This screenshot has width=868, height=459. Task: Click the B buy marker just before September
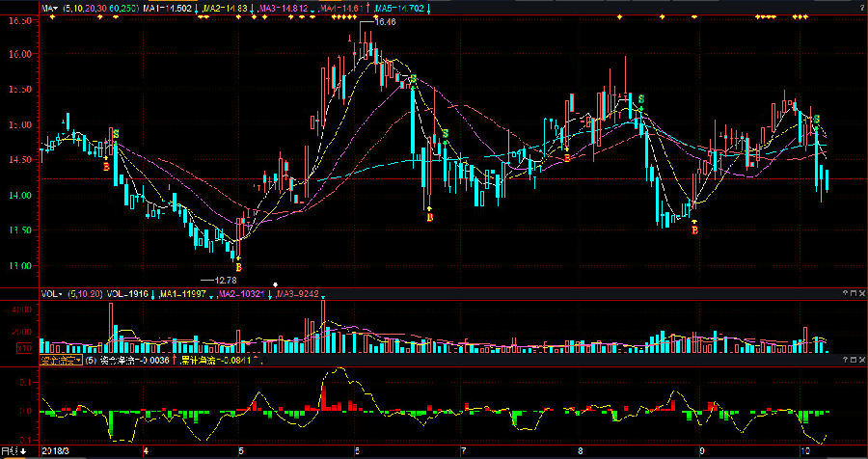coord(695,229)
